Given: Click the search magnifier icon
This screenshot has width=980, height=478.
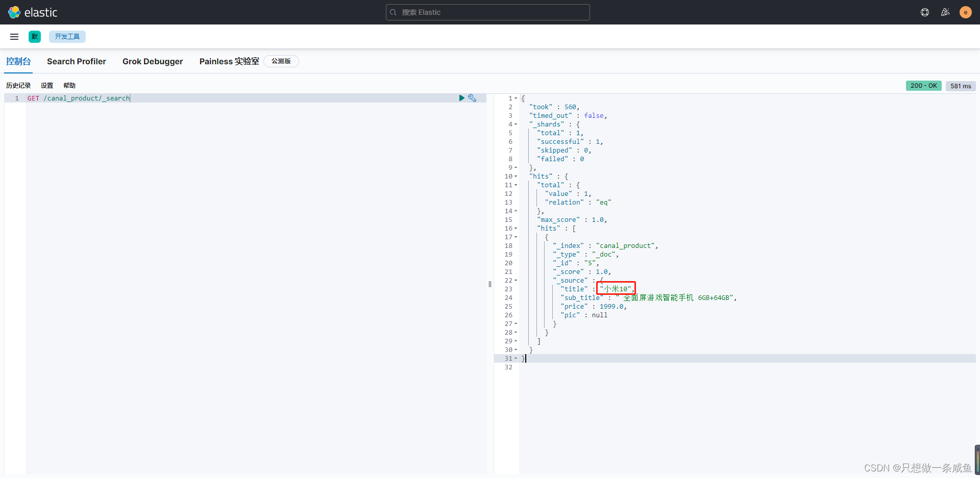Looking at the screenshot, I should [x=393, y=12].
